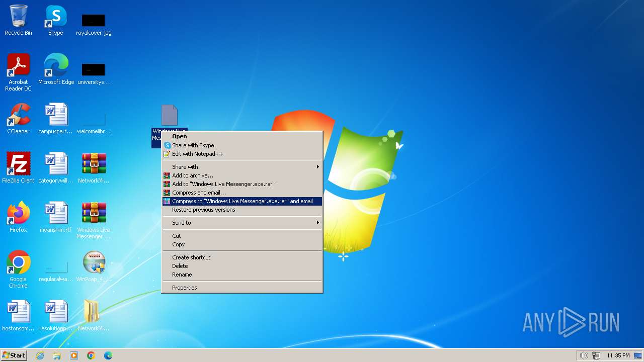Image resolution: width=644 pixels, height=362 pixels.
Task: Choose Rename in the context menu
Action: point(242,275)
